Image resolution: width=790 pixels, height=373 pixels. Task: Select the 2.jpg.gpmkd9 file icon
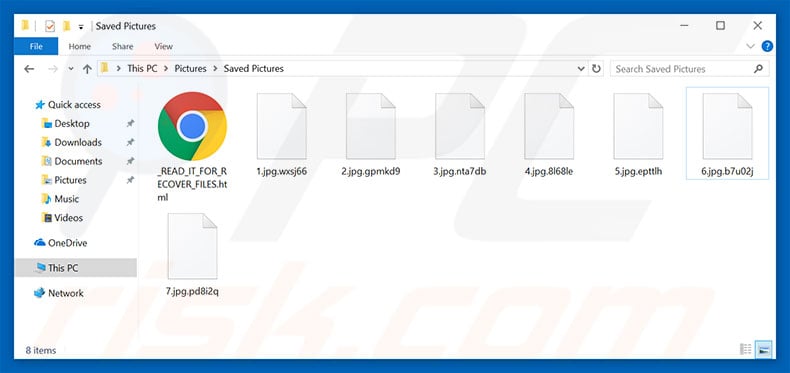tap(371, 126)
